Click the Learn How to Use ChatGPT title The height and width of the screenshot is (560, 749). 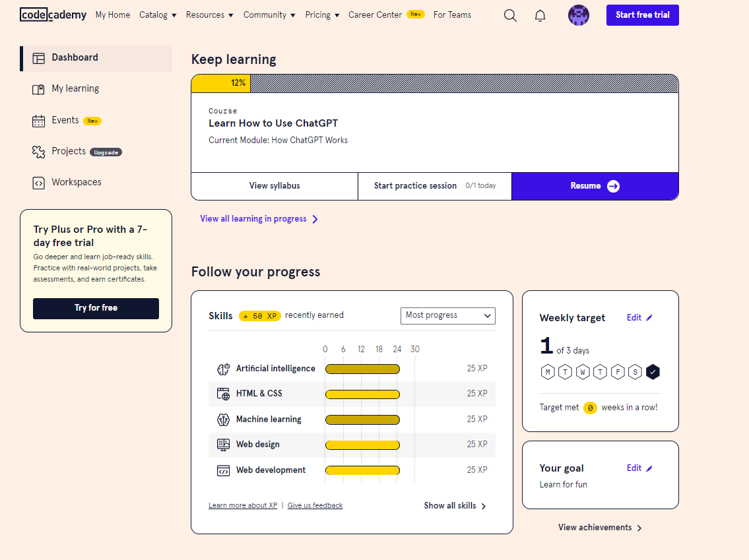click(x=273, y=123)
